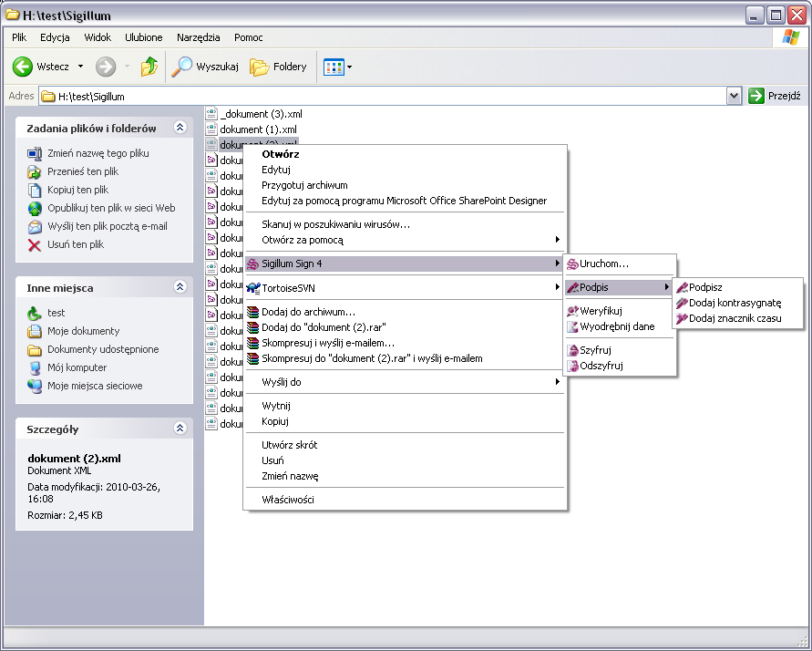Click the Wyodrębnij dane icon
This screenshot has height=651, width=812.
[x=572, y=326]
